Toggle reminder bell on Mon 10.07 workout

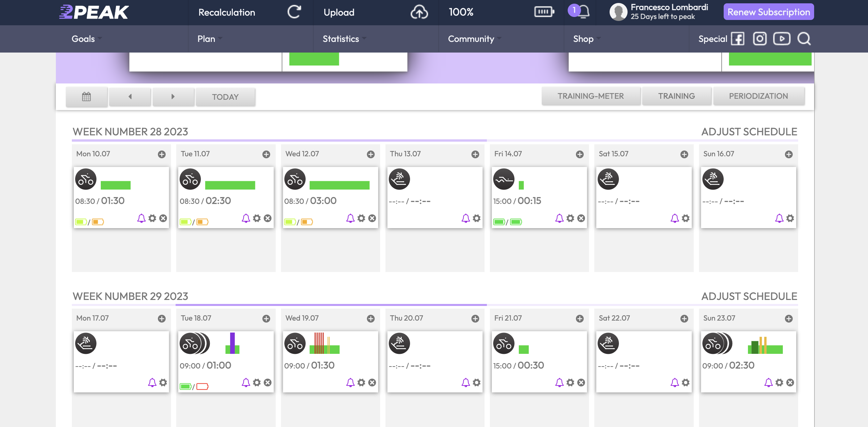[x=141, y=218]
